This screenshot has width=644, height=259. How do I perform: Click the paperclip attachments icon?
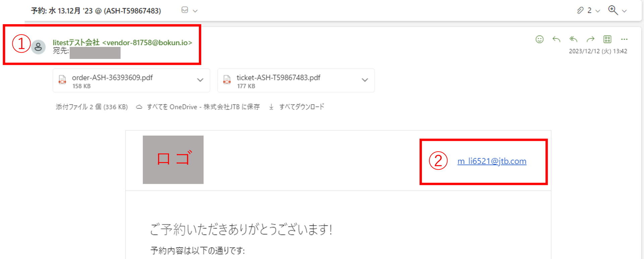click(580, 11)
